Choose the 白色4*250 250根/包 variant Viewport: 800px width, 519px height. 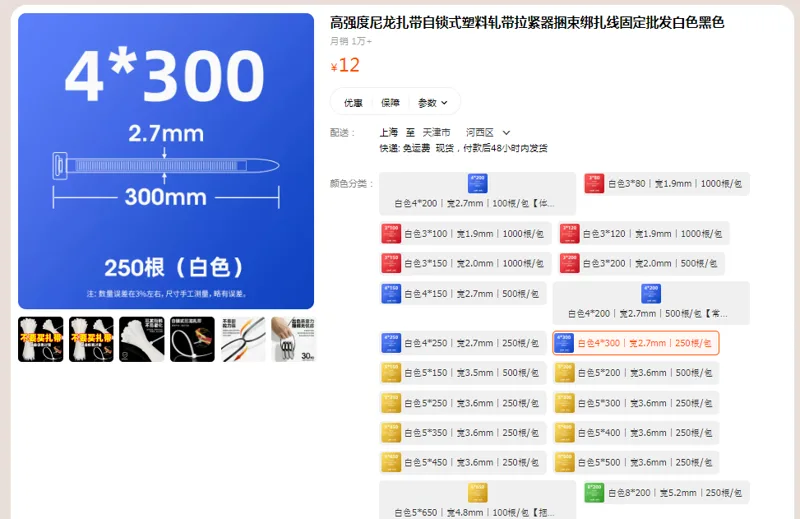pyautogui.click(x=463, y=343)
